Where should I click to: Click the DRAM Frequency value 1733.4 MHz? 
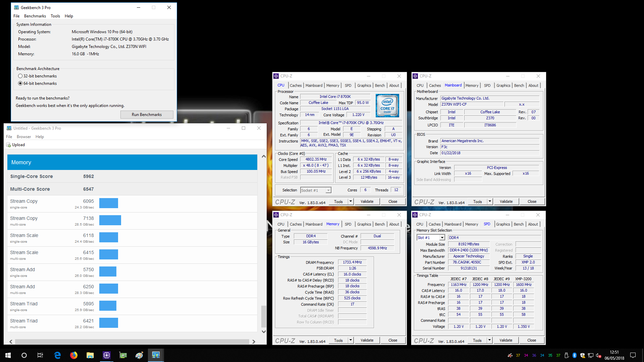tap(352, 262)
